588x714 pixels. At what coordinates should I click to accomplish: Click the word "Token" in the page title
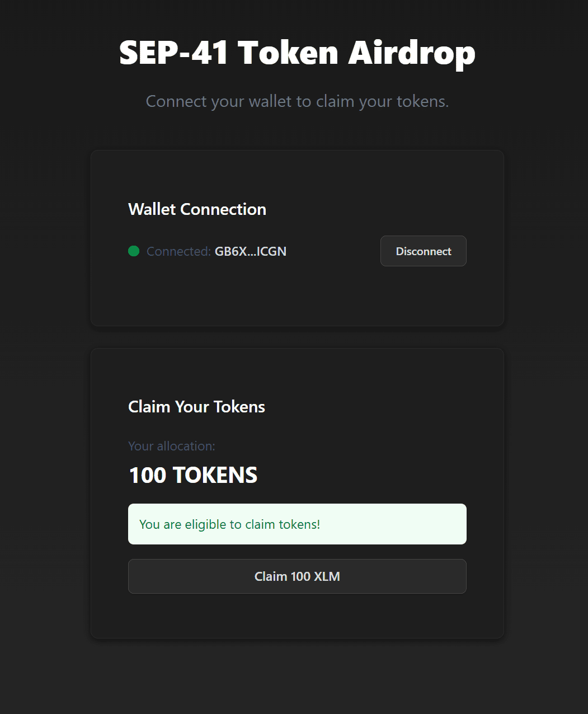point(288,53)
